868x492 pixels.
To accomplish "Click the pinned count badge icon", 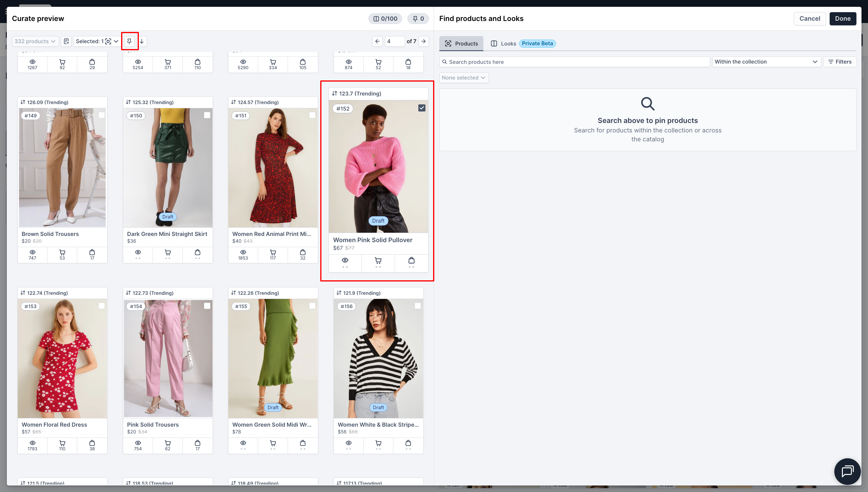I will [x=418, y=19].
